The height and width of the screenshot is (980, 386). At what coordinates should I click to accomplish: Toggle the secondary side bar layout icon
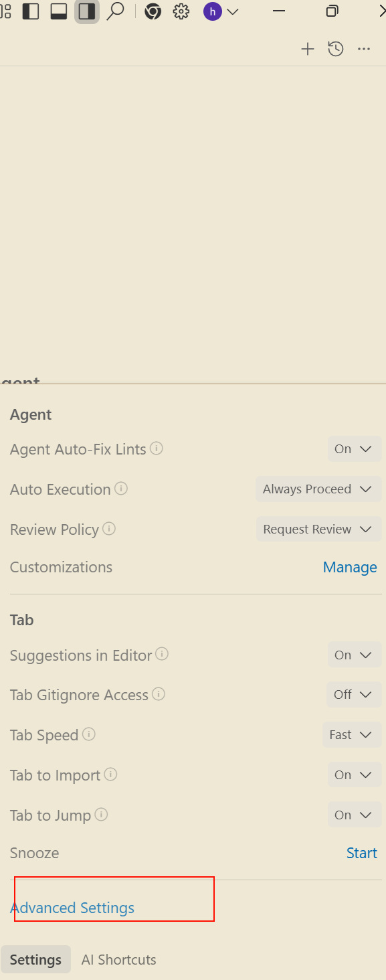tap(87, 11)
